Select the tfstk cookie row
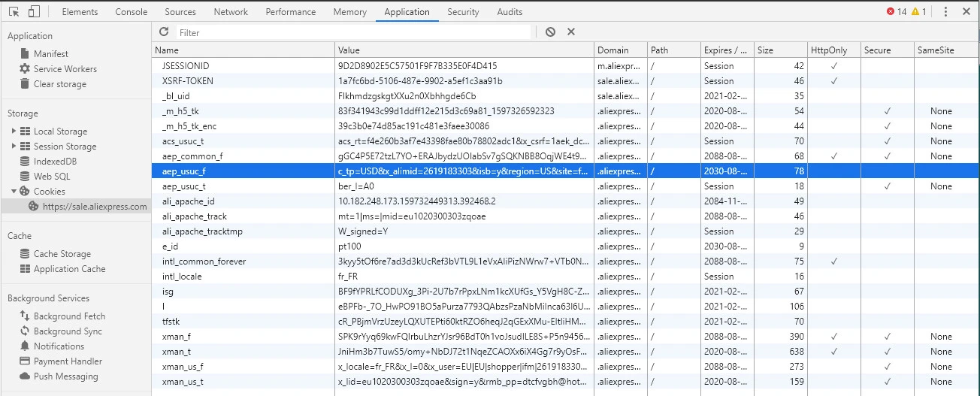This screenshot has width=980, height=396. [566, 322]
